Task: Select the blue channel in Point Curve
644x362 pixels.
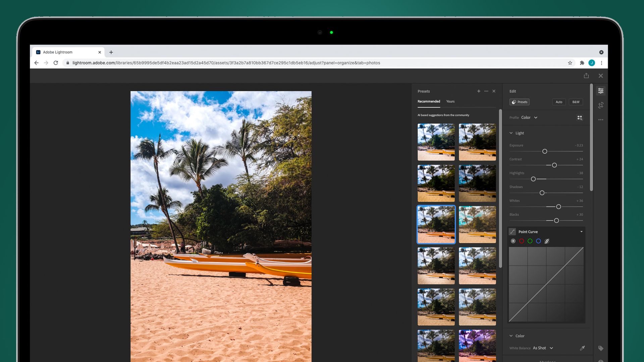Action: (x=538, y=241)
